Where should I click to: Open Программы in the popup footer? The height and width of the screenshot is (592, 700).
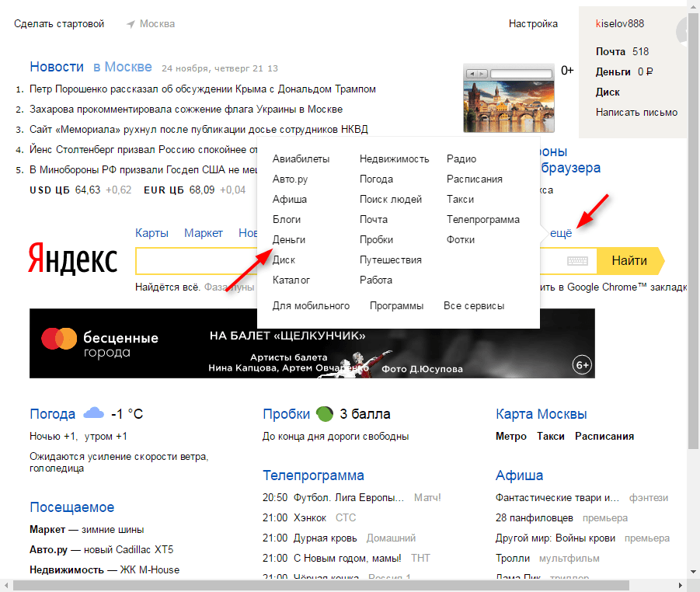(x=396, y=306)
